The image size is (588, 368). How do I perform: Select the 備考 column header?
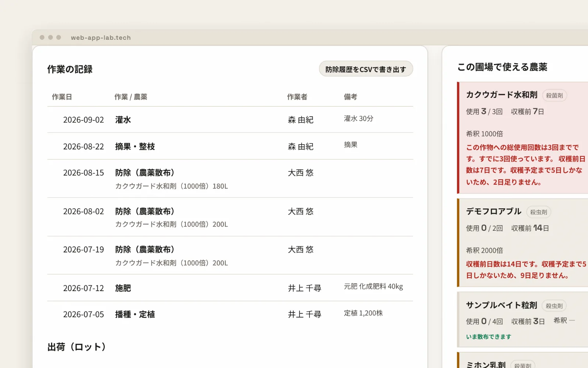(351, 97)
